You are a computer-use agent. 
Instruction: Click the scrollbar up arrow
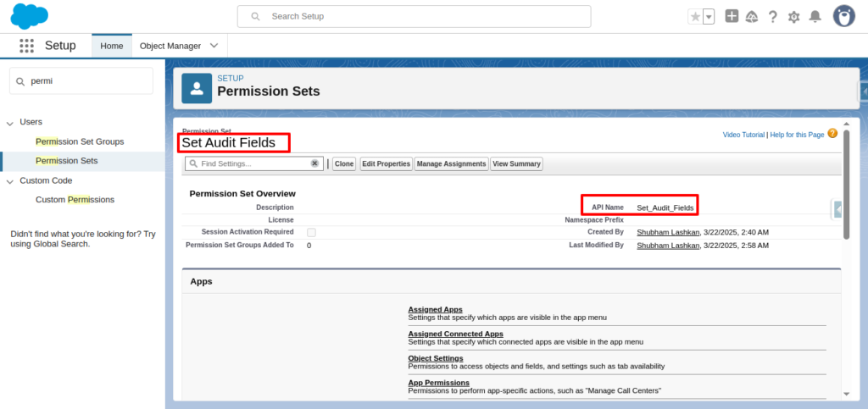[x=846, y=124]
